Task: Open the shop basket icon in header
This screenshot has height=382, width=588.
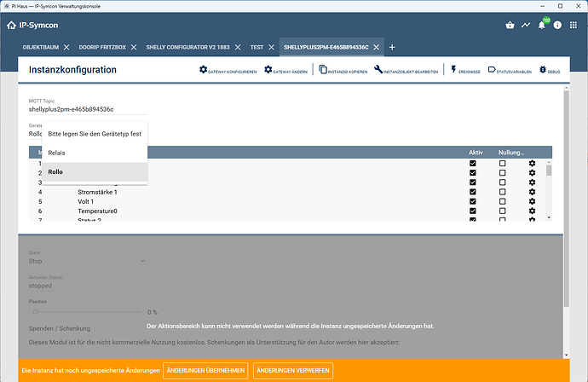Action: (x=510, y=26)
